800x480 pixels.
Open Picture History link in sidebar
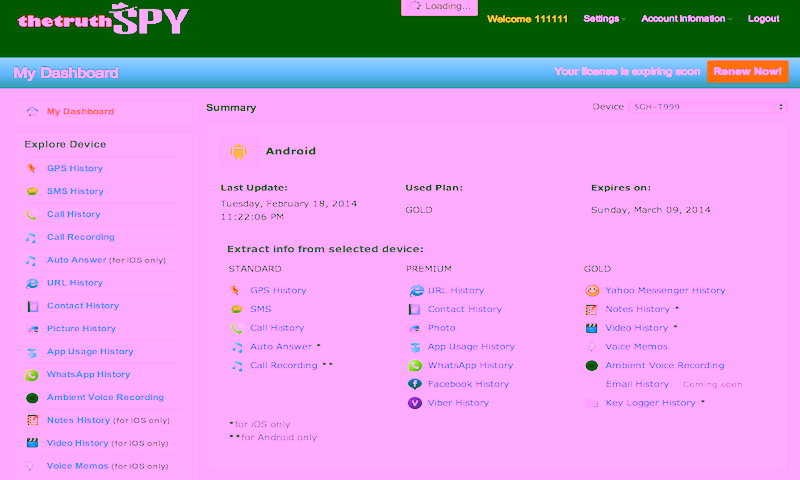coord(81,329)
